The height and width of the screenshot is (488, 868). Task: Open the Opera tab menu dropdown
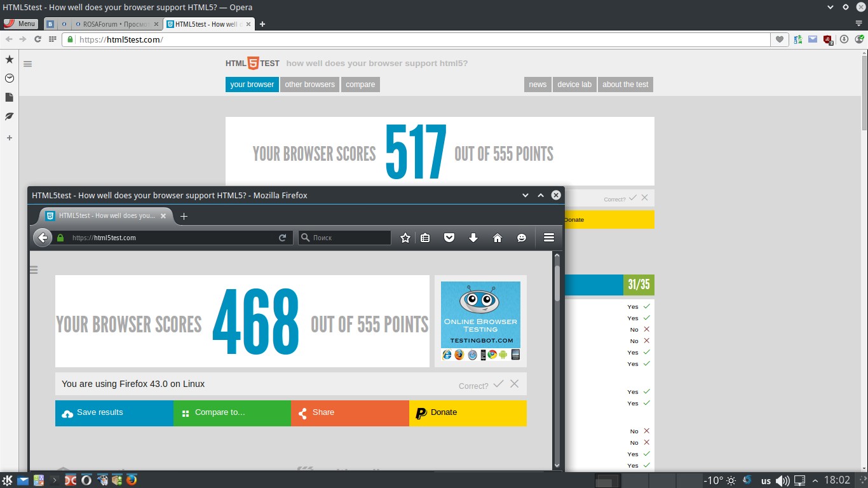point(858,24)
